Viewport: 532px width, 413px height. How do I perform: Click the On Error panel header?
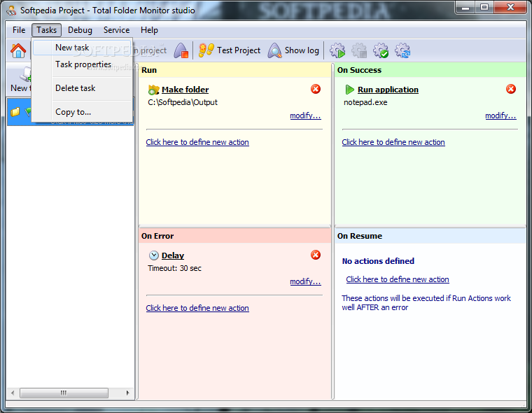point(234,236)
